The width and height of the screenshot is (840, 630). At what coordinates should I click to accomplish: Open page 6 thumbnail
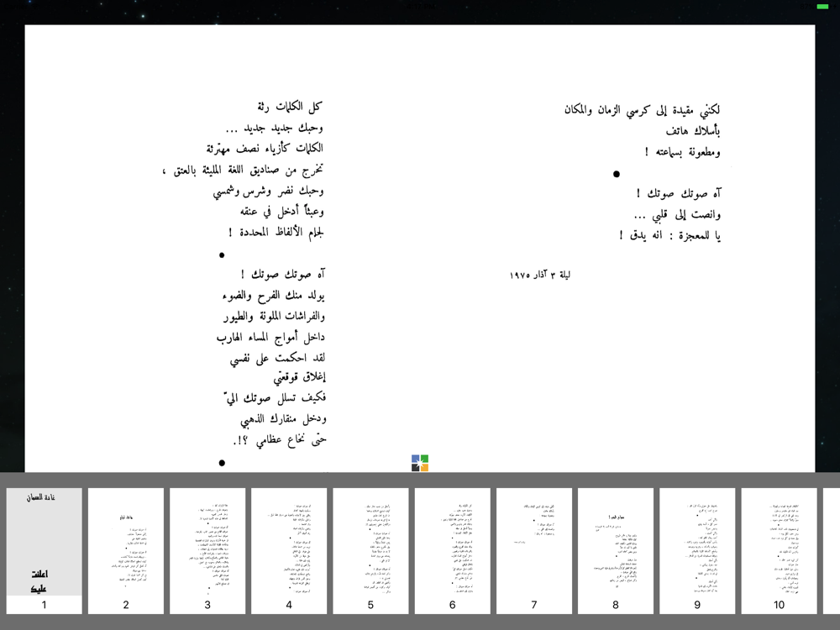452,550
